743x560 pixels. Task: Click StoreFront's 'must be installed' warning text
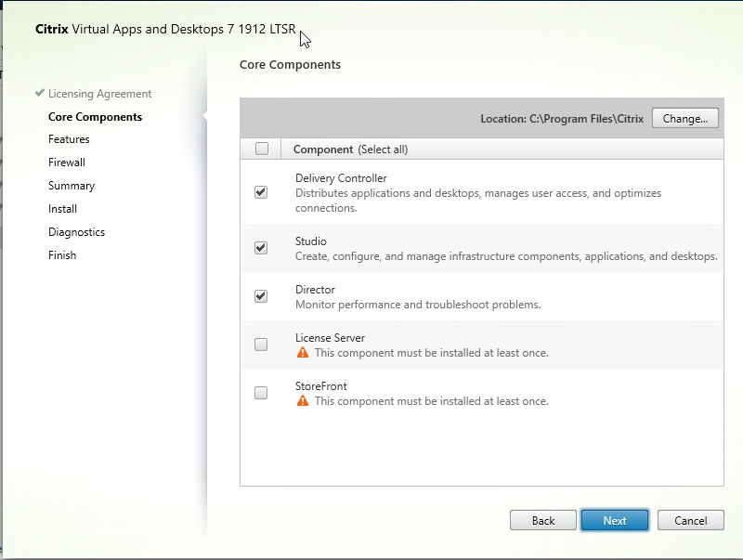point(431,401)
